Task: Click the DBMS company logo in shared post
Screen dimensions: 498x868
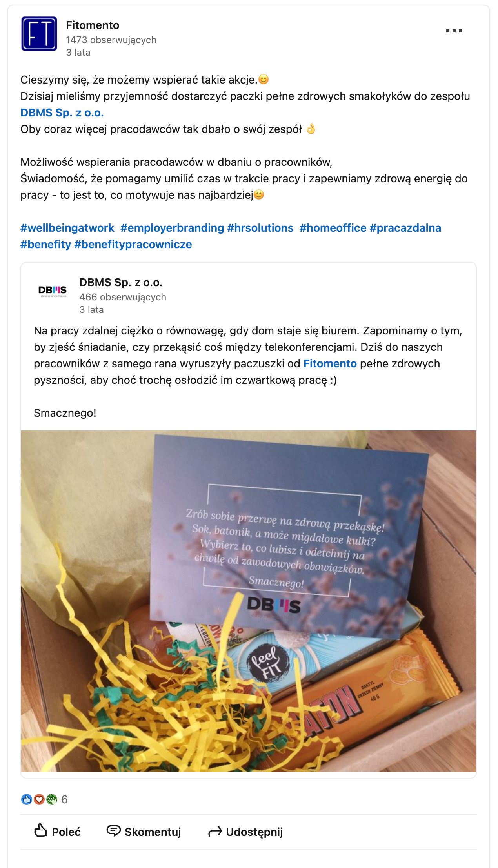Action: pyautogui.click(x=53, y=291)
